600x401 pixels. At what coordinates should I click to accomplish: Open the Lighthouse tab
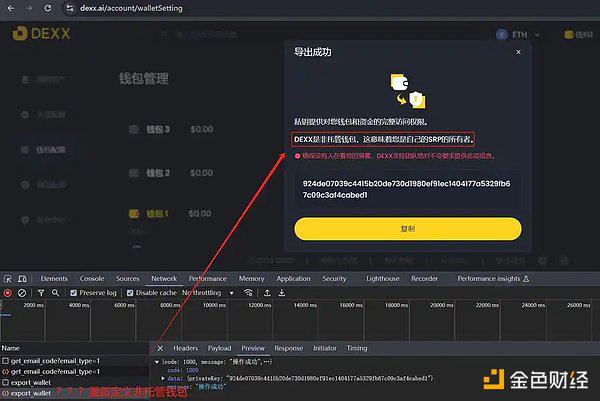tap(383, 279)
